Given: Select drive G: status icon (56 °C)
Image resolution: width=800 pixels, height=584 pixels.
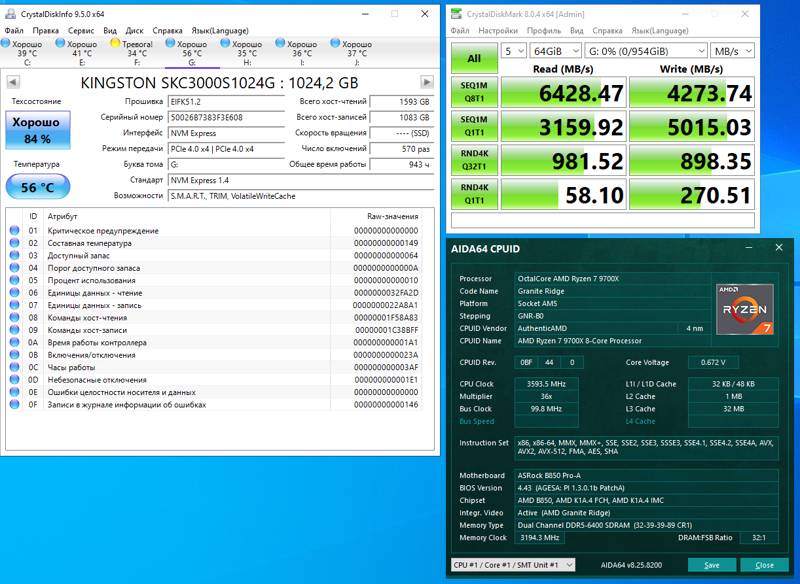Looking at the screenshot, I should point(170,43).
